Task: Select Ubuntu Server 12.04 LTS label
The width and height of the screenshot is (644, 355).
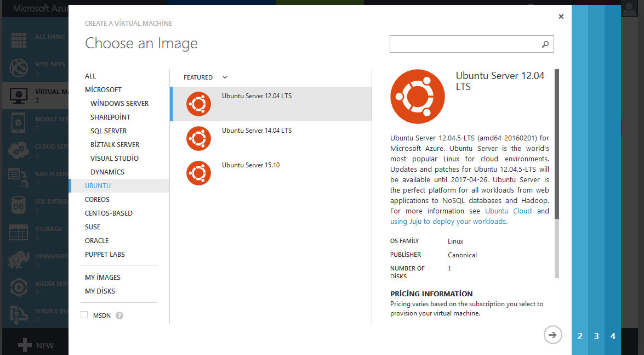Action: click(257, 96)
